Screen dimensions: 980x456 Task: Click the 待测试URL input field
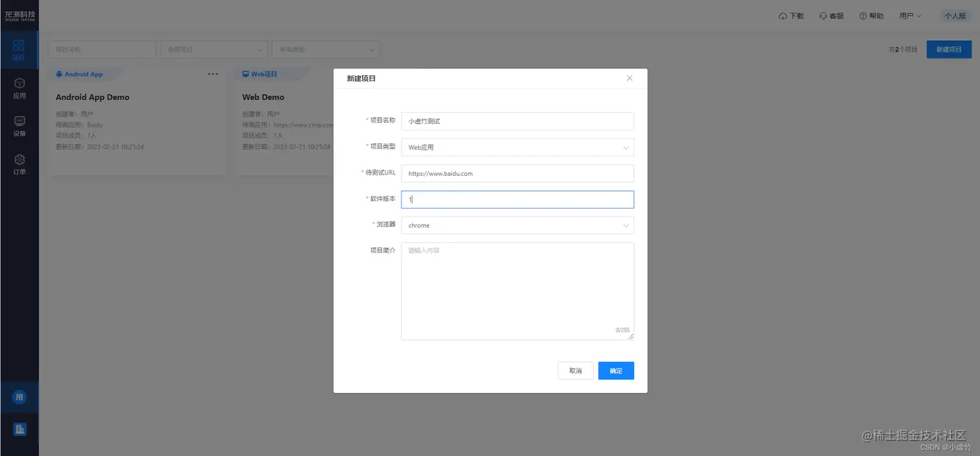517,173
